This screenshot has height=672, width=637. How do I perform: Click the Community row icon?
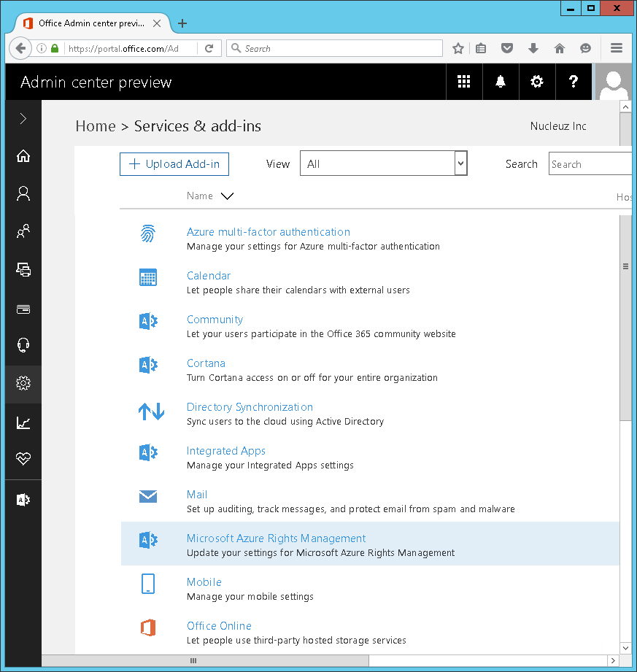[148, 321]
